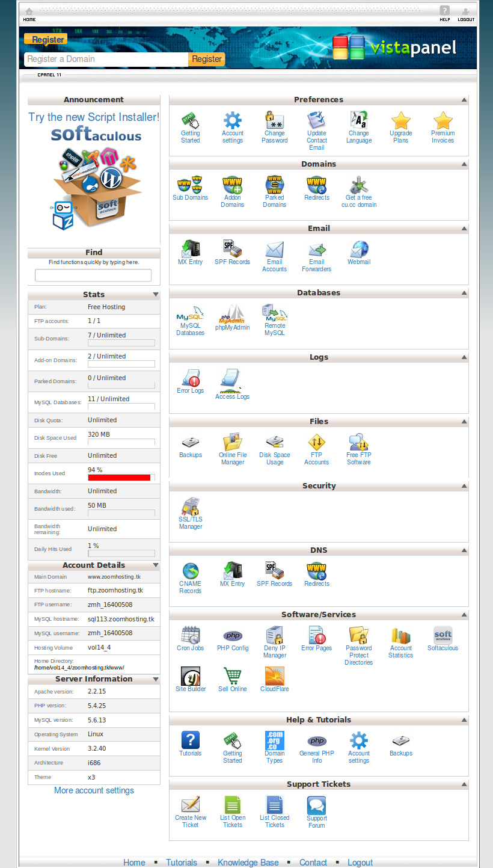The image size is (493, 868).
Task: Open CloudFlare settings
Action: pyautogui.click(x=275, y=680)
